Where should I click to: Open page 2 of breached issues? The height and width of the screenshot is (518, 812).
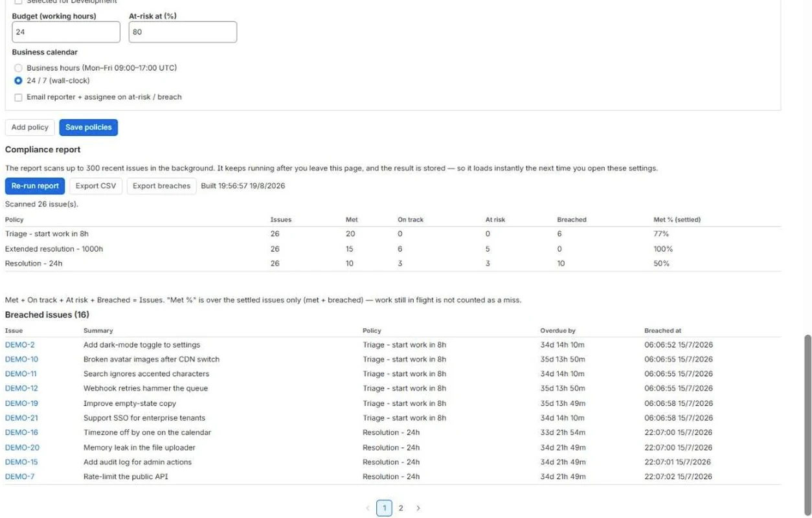pyautogui.click(x=401, y=508)
